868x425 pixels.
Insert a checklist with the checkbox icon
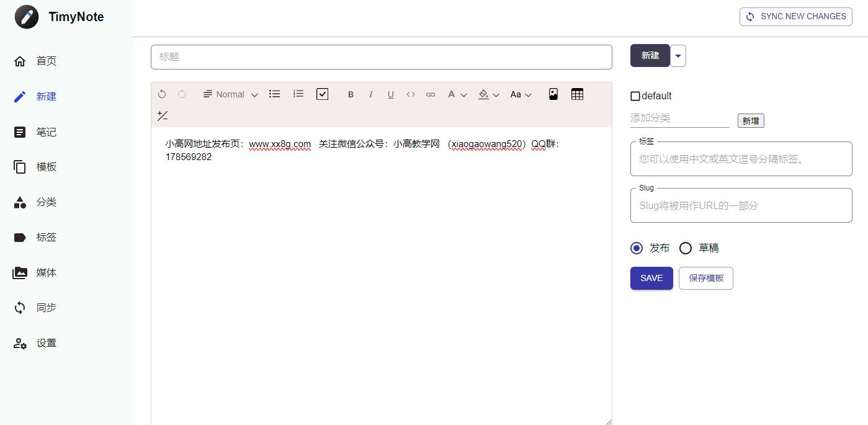pos(322,94)
